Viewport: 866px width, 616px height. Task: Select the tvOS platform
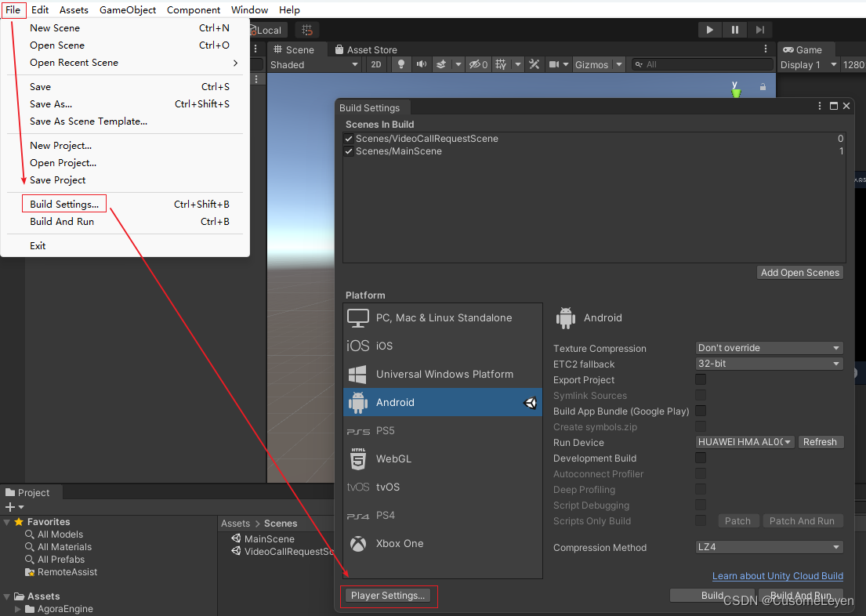pos(442,487)
